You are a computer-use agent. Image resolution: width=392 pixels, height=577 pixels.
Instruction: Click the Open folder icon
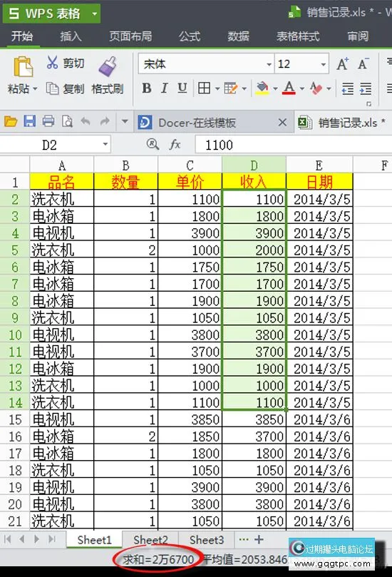tap(11, 121)
